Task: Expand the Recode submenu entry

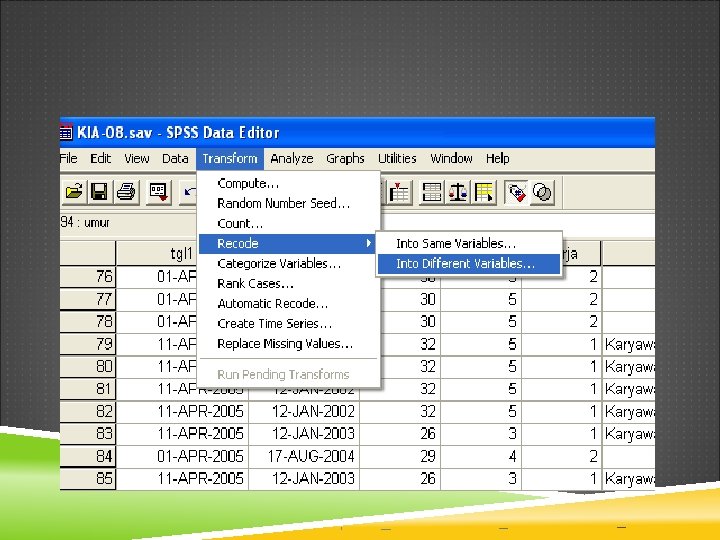Action: click(288, 243)
